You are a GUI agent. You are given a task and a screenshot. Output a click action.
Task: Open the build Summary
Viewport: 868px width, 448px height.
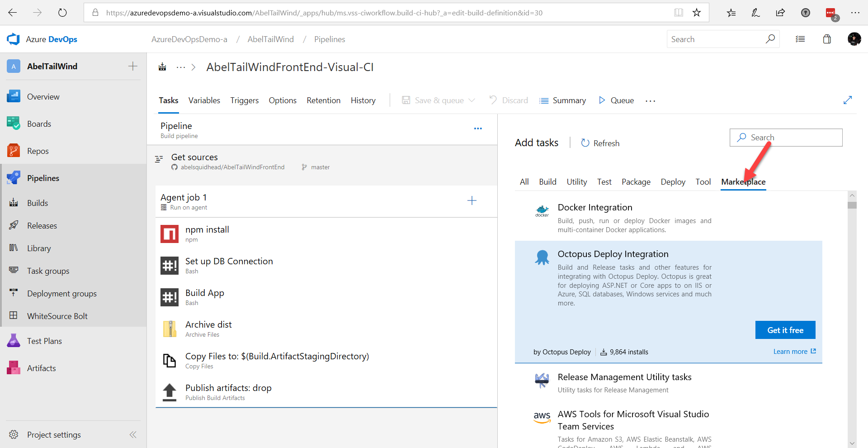563,100
